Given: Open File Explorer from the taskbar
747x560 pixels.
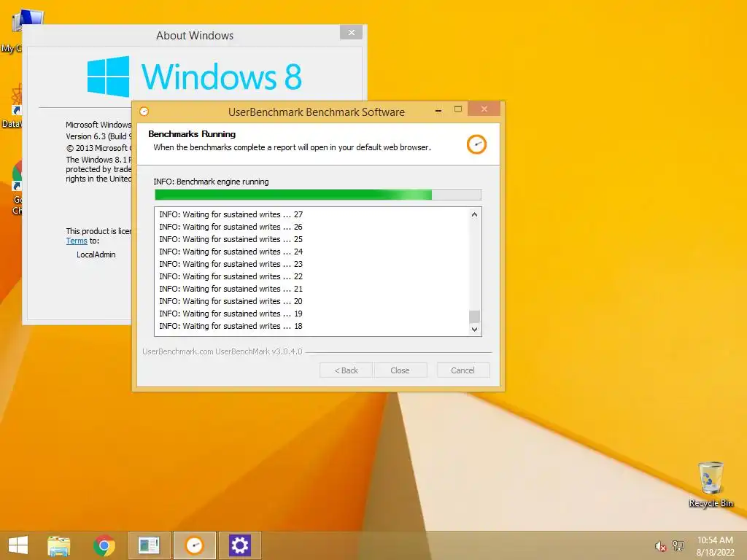Looking at the screenshot, I should point(58,545).
